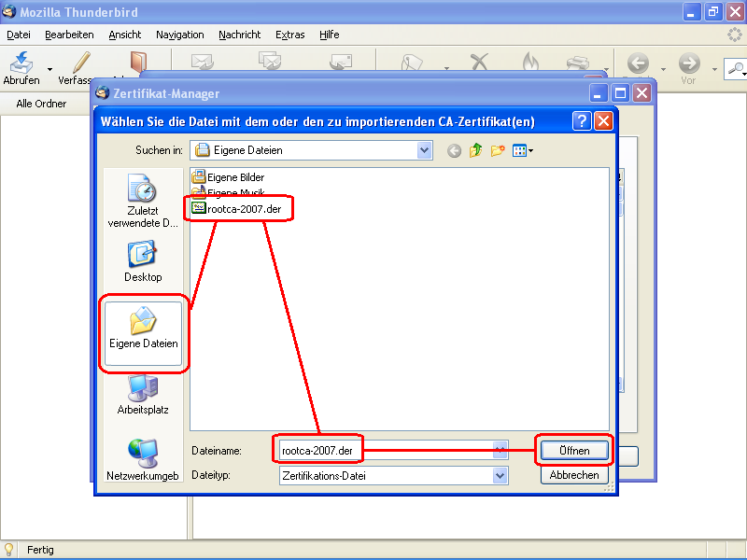Click the Verfassen pencil icon
The image size is (747, 560).
82,63
